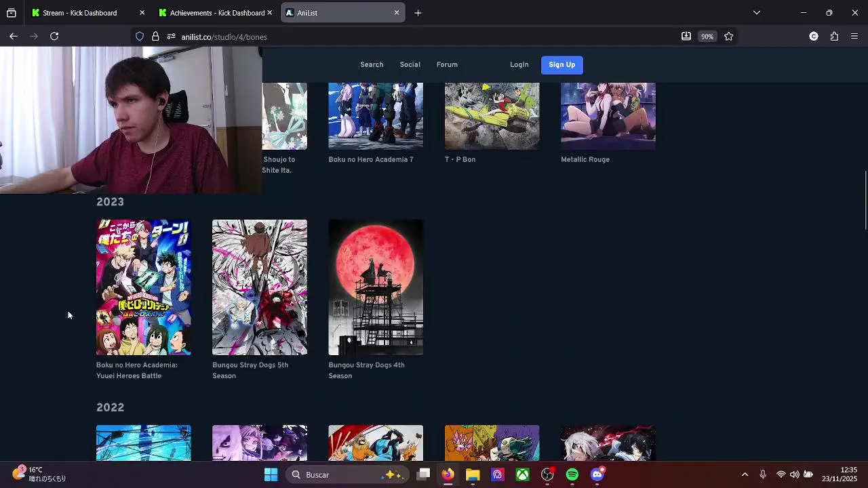
Task: Open Spotify from the taskbar
Action: 572,475
